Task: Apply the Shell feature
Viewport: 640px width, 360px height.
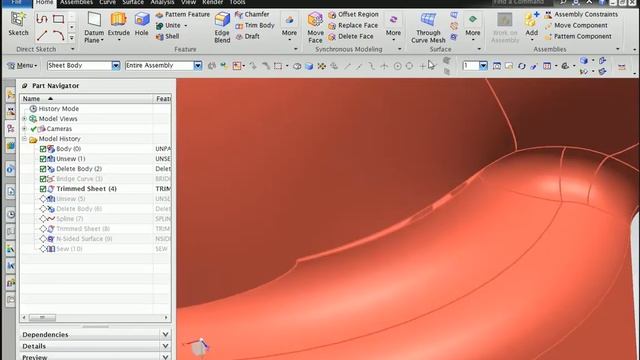Action: pyautogui.click(x=167, y=36)
